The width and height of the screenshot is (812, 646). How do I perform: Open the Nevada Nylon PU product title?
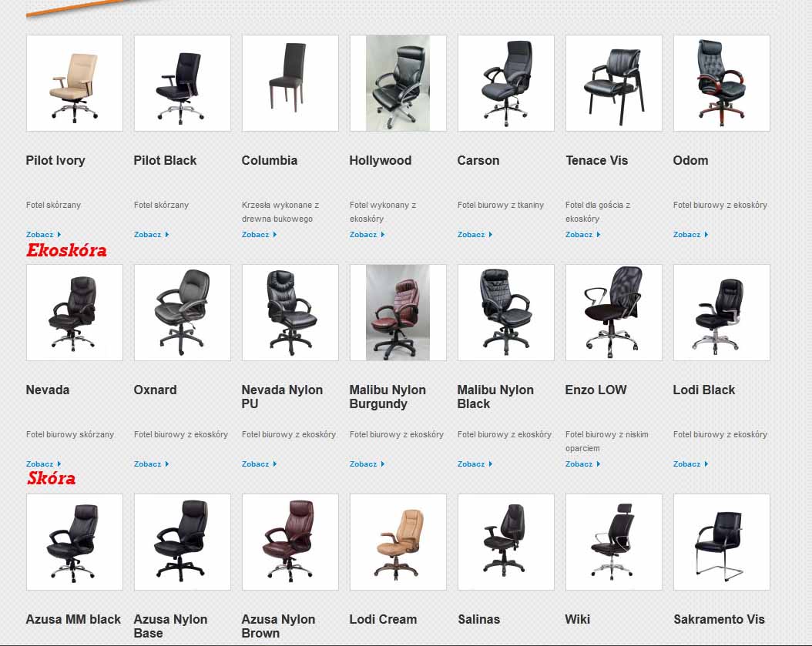point(282,397)
